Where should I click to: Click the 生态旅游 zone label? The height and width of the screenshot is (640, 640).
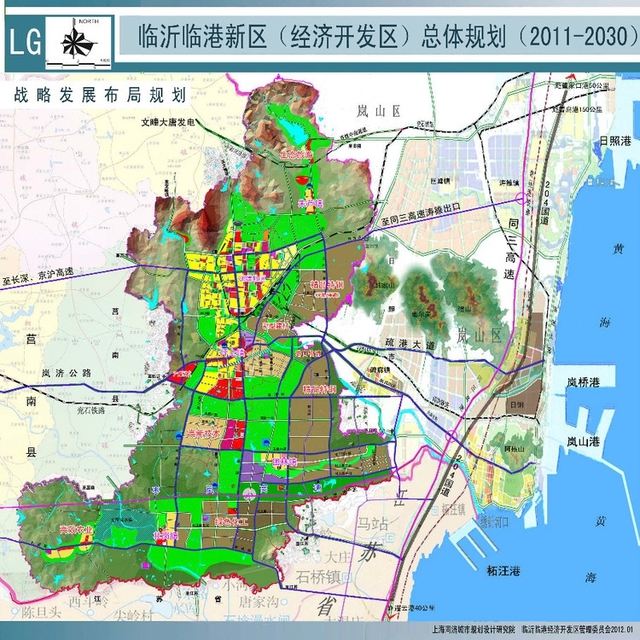click(x=296, y=155)
